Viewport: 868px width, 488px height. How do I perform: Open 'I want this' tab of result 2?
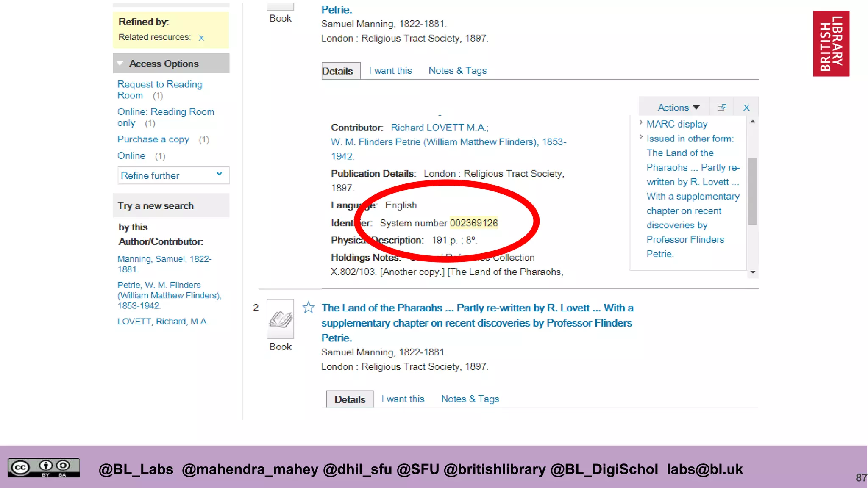coord(403,399)
